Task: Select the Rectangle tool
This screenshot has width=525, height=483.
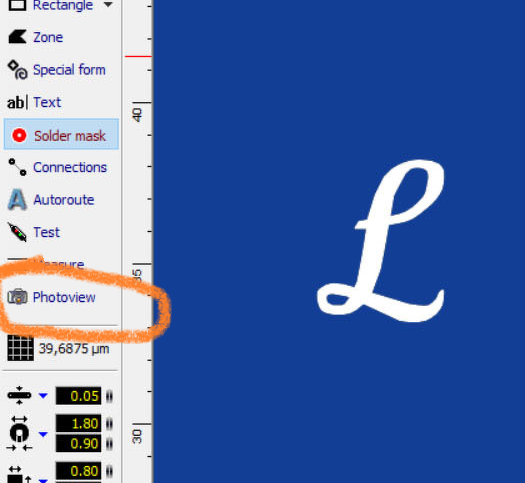Action: point(50,5)
